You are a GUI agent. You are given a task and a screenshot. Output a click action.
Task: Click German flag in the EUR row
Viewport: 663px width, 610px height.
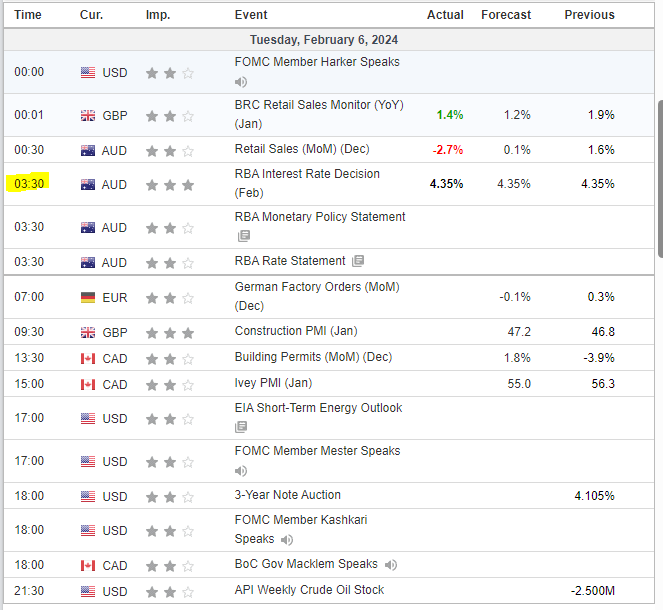88,297
